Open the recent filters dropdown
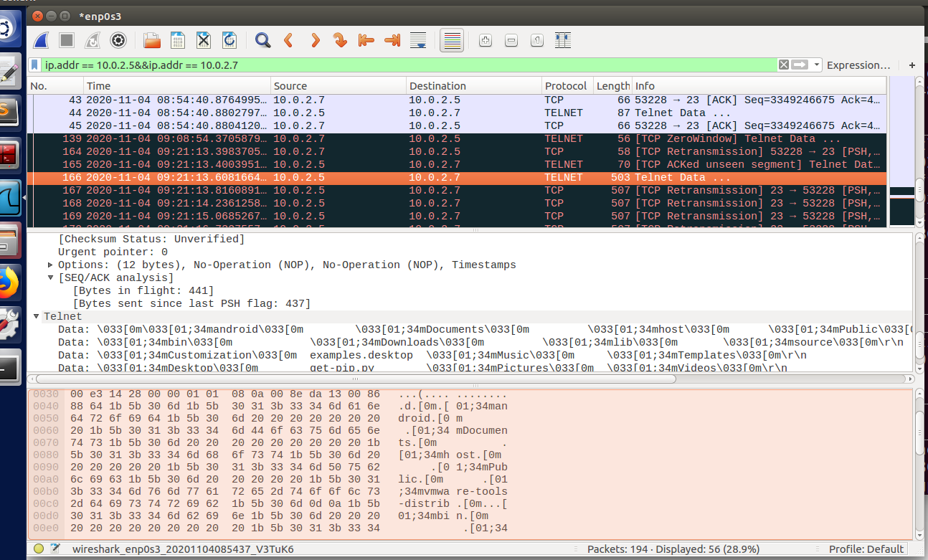The width and height of the screenshot is (928, 560). click(x=816, y=65)
